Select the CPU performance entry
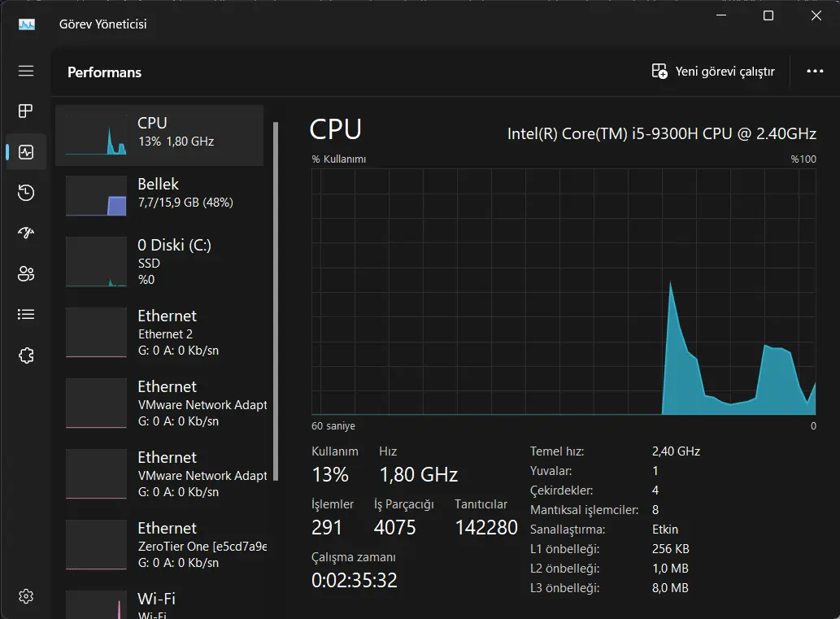The width and height of the screenshot is (840, 619). pos(159,135)
